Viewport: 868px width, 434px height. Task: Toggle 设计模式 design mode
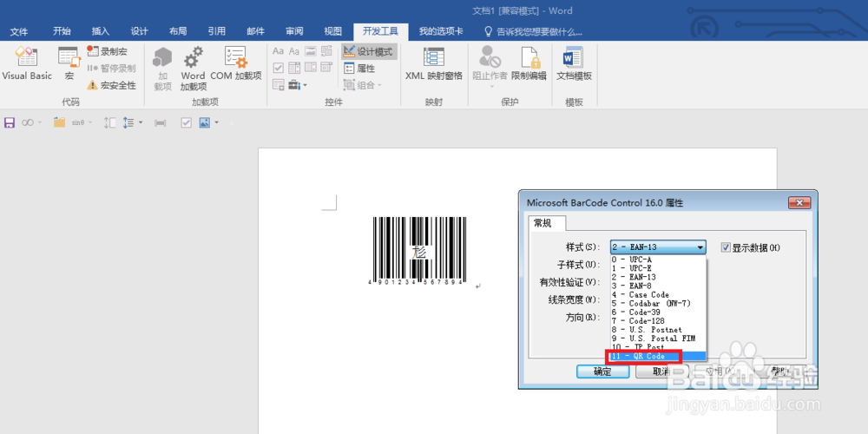(368, 51)
